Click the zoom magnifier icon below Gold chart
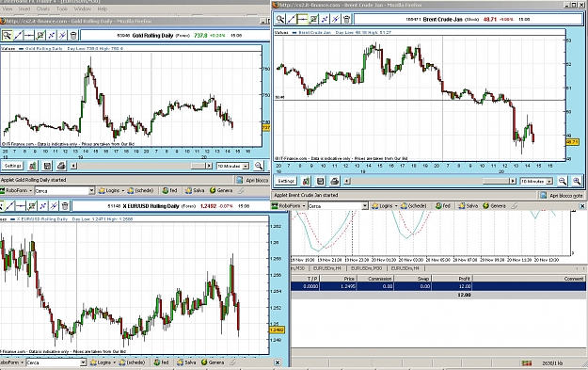Screen dimensions: 588x370 point(259,166)
